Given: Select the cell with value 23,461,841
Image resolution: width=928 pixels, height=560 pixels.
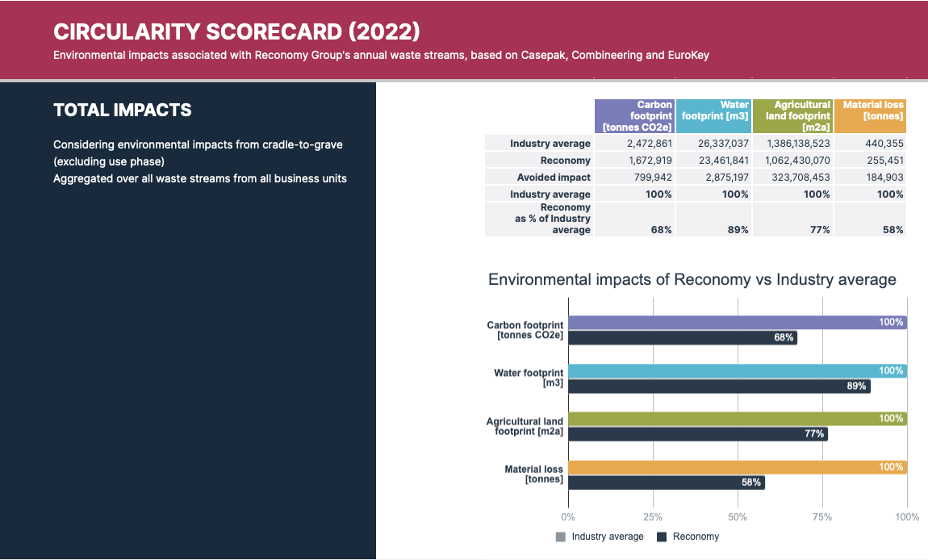Looking at the screenshot, I should point(714,161).
